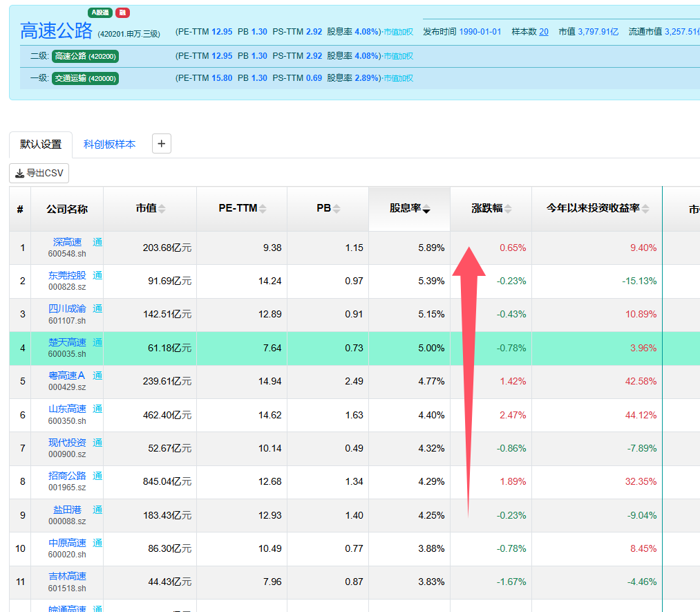Sort table by PE-TTM column
The image size is (700, 612).
tap(243, 209)
